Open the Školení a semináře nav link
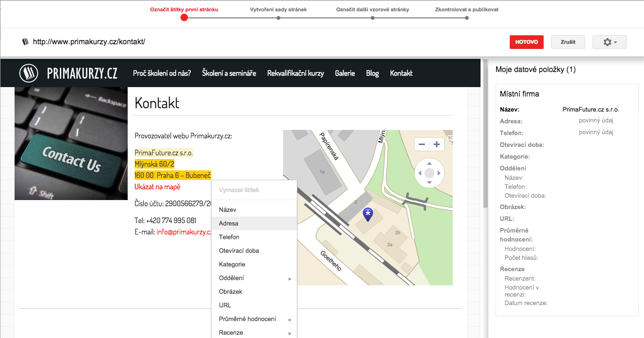This screenshot has height=338, width=644. tap(229, 73)
